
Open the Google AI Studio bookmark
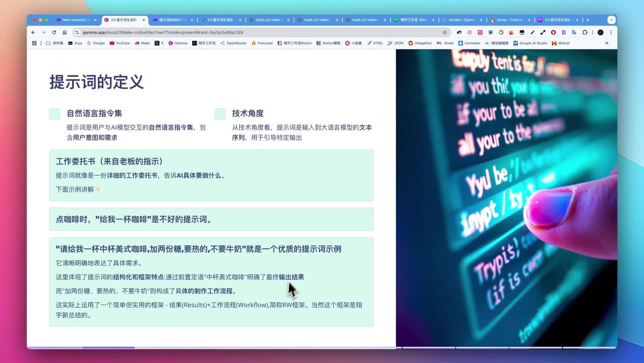point(530,43)
